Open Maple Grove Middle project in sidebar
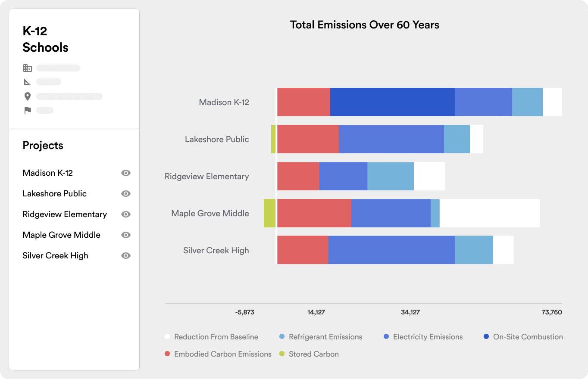Image resolution: width=588 pixels, height=379 pixels. click(x=62, y=235)
